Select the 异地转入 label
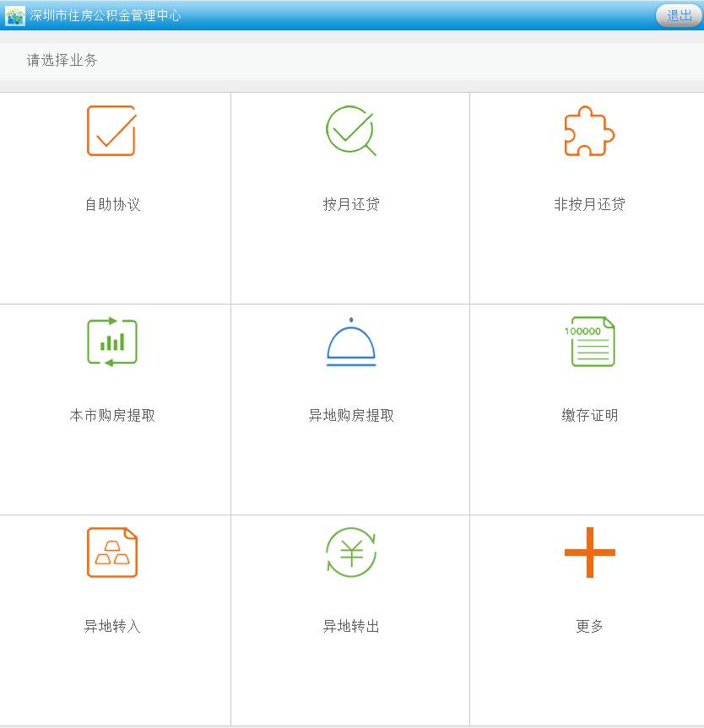Screen dimensions: 704x728 112,627
